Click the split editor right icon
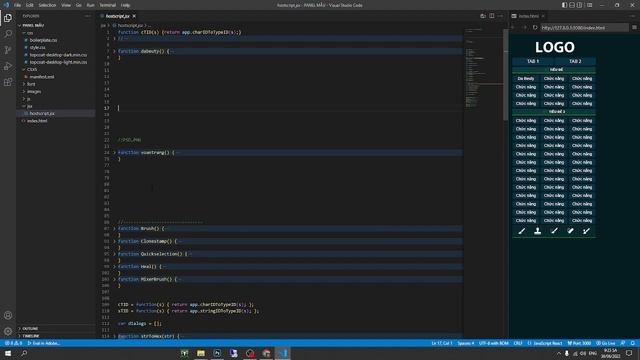Image resolution: width=640 pixels, height=360 pixels. 492,16
